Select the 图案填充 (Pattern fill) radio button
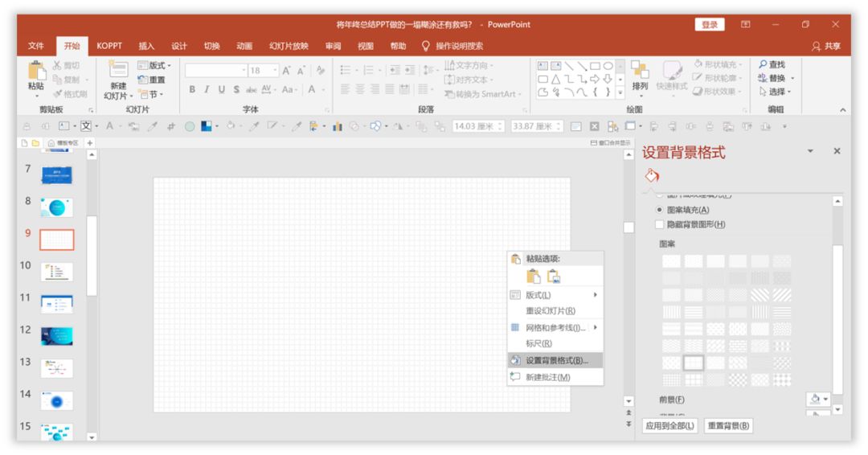The height and width of the screenshot is (455, 868). coord(660,210)
